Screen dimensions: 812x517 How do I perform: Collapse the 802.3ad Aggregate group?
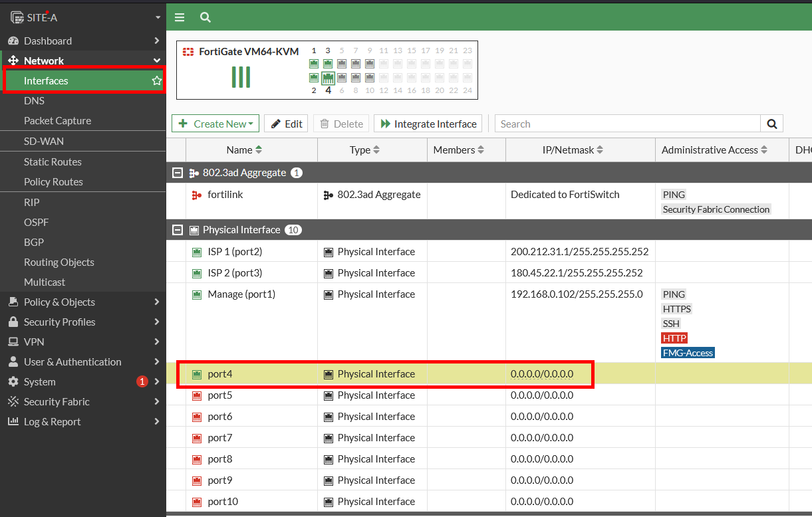pos(177,173)
